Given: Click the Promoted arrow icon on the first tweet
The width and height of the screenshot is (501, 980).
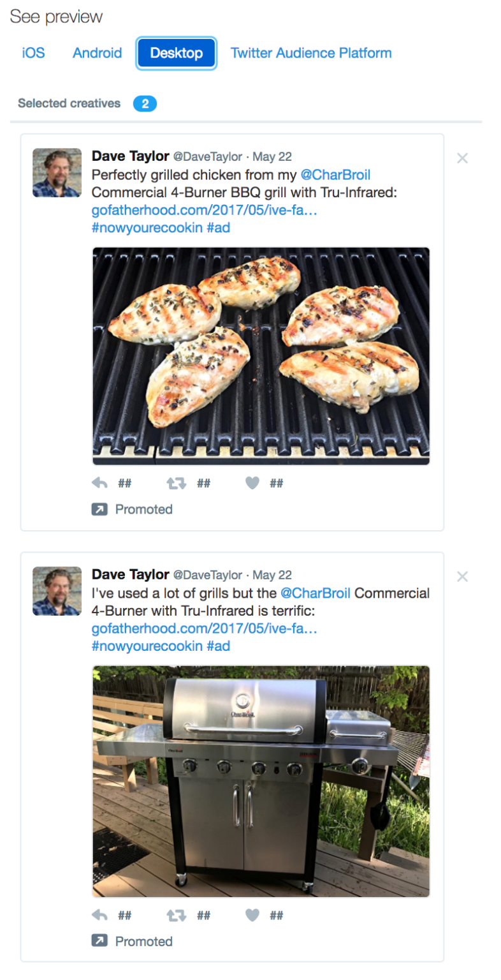Looking at the screenshot, I should (x=100, y=509).
